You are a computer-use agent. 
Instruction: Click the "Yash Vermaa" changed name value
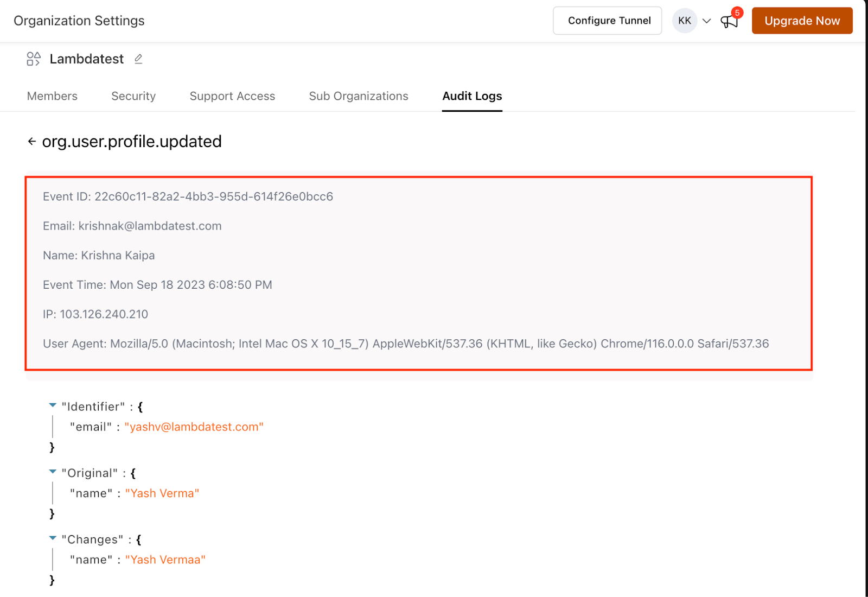[165, 560]
